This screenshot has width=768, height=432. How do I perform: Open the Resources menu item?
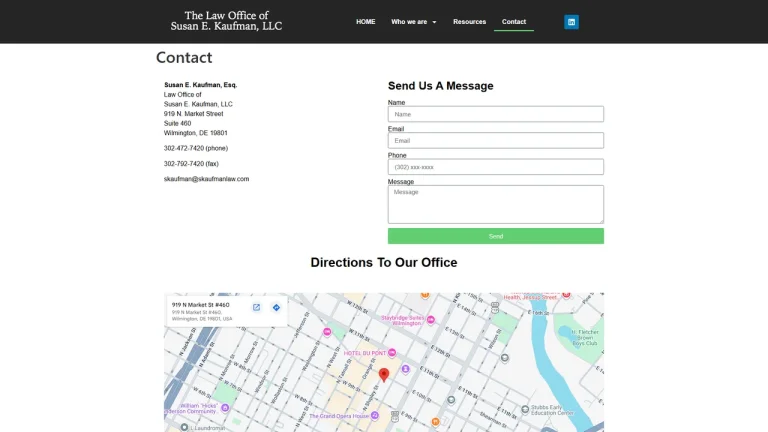click(x=469, y=22)
